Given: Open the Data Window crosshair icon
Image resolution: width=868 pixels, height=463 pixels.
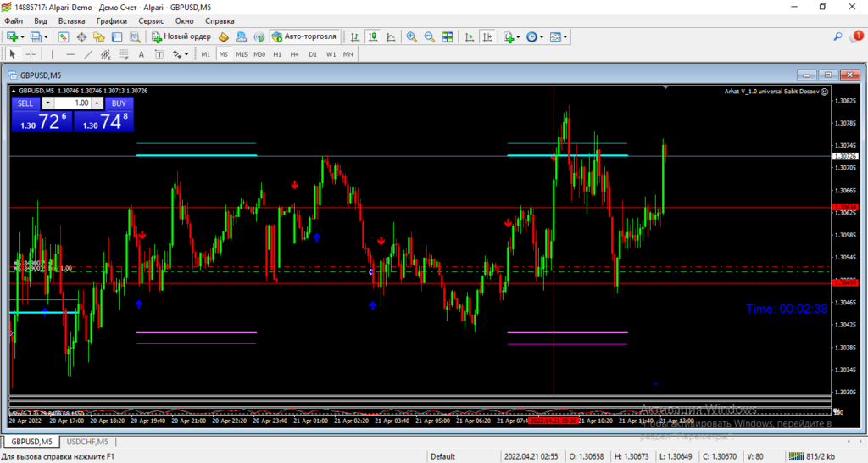Looking at the screenshot, I should coord(81,37).
